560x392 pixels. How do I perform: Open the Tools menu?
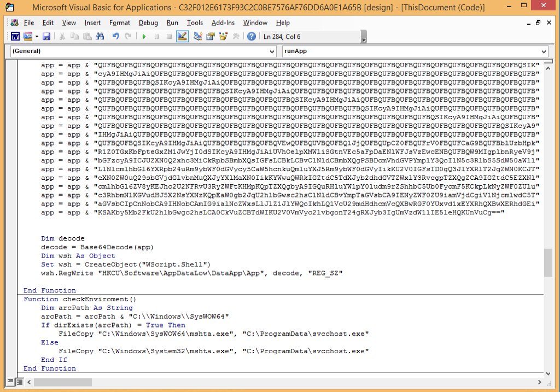point(195,22)
